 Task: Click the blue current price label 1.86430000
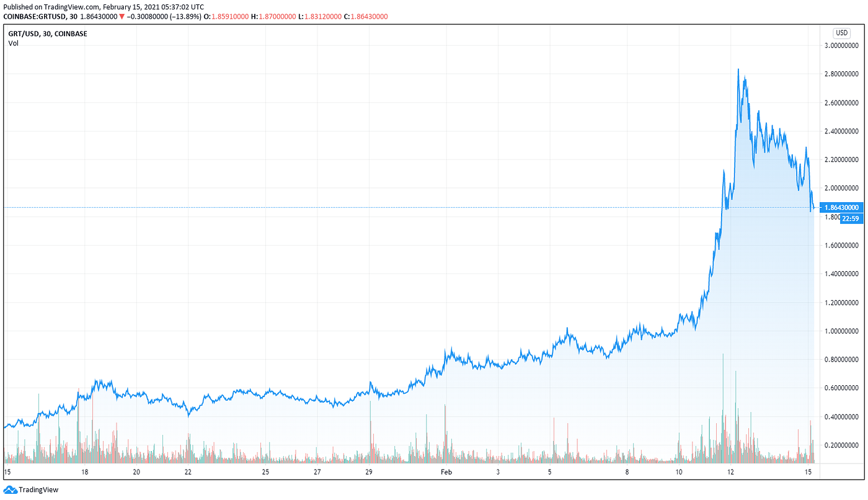(842, 207)
